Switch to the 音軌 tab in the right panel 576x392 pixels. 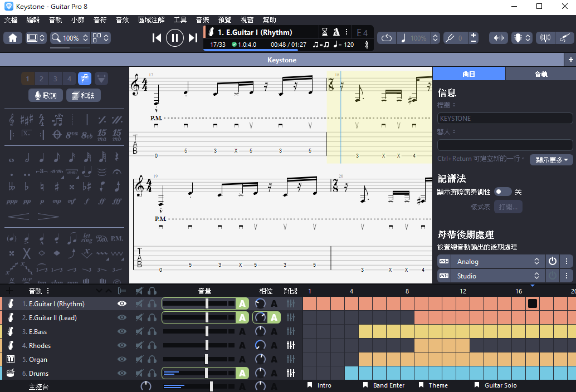[540, 73]
